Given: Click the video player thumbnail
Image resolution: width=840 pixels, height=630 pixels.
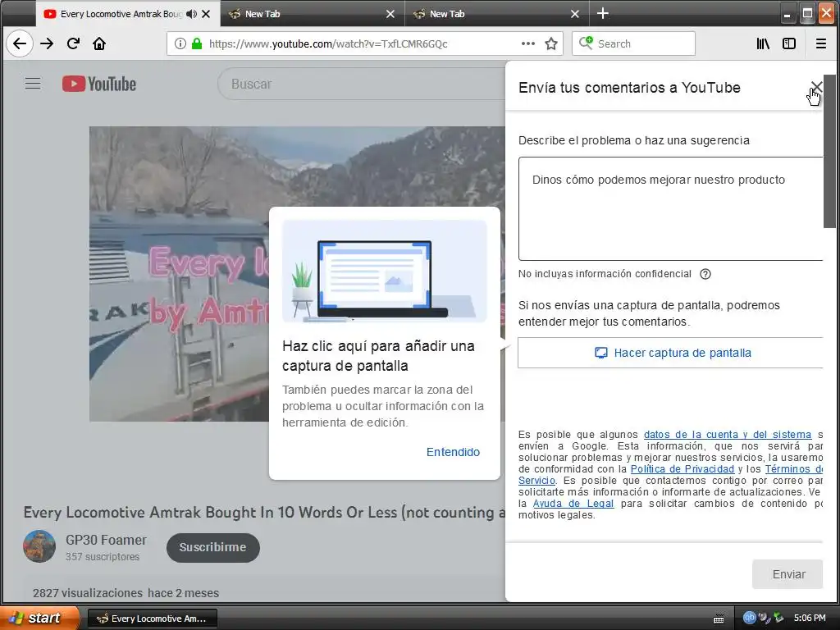Looking at the screenshot, I should 179,273.
